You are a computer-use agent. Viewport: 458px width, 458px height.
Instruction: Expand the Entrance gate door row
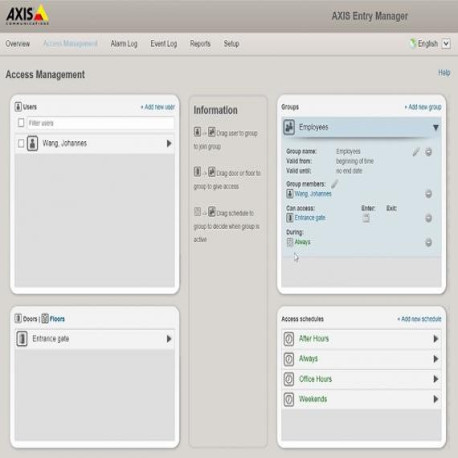point(169,339)
